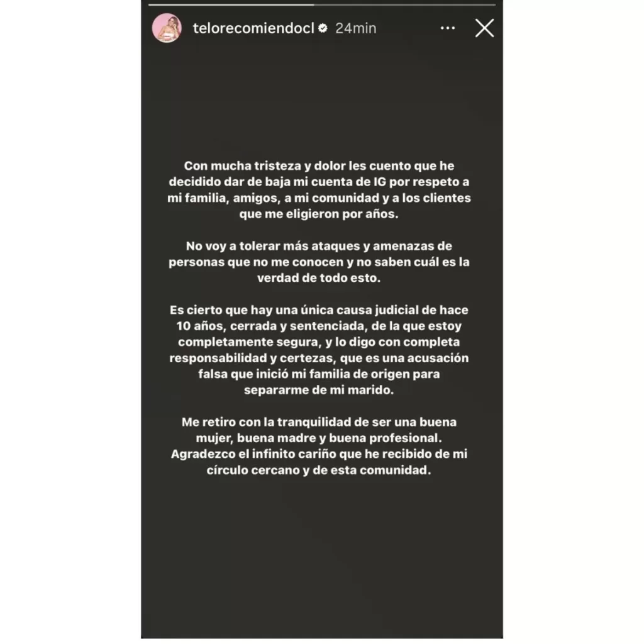Click the line 'que me eligieron por años.'

(319, 214)
